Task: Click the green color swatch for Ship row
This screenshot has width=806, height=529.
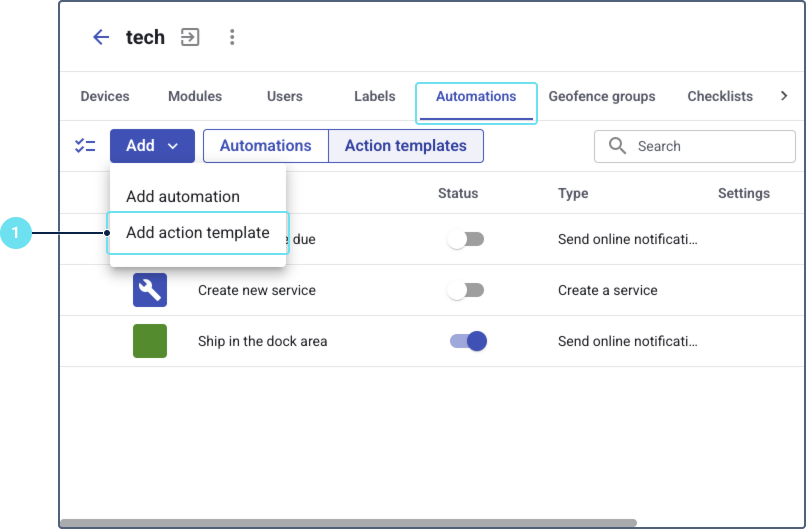Action: tap(150, 341)
